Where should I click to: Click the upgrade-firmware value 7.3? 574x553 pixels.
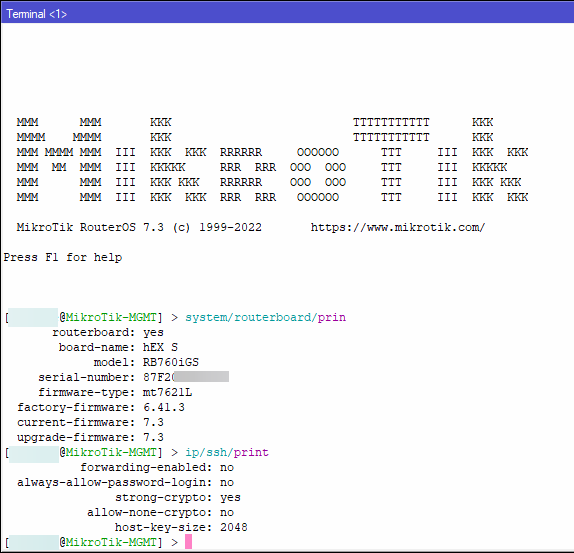153,437
